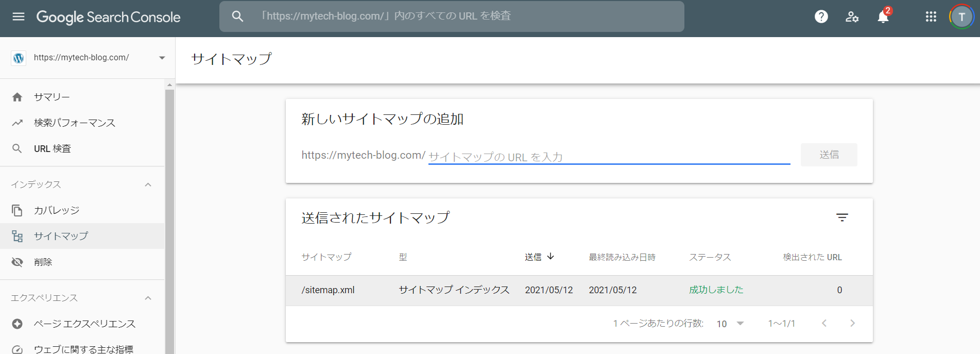Collapse the エクスペリエンス section
Screen dimensions: 980x354
click(148, 298)
